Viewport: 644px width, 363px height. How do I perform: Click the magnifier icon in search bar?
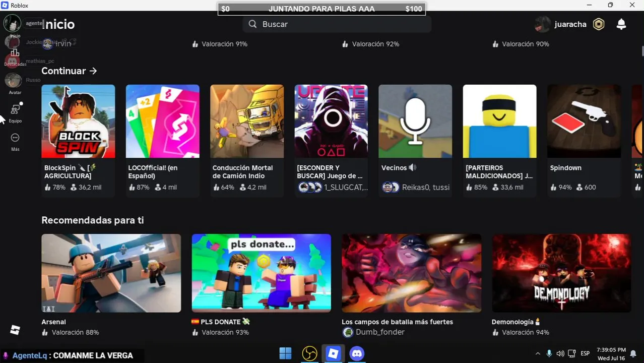point(253,24)
